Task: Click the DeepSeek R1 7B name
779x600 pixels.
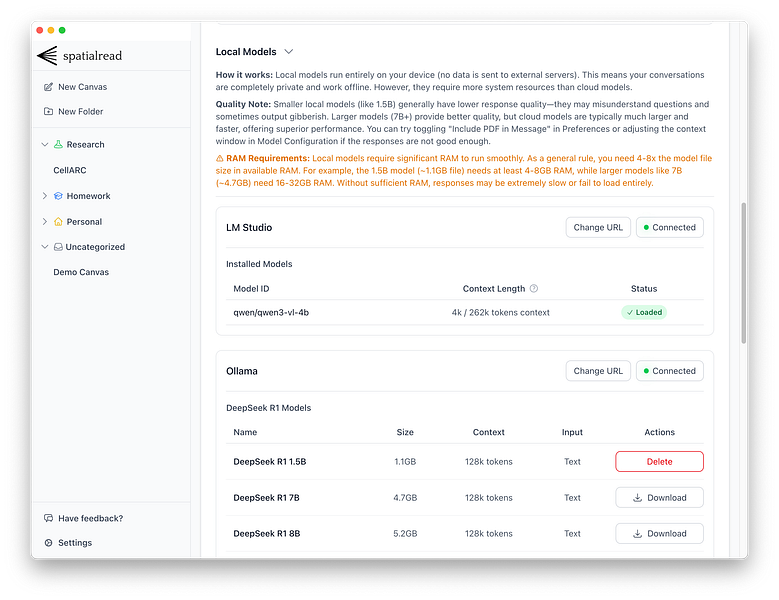Action: pos(266,498)
